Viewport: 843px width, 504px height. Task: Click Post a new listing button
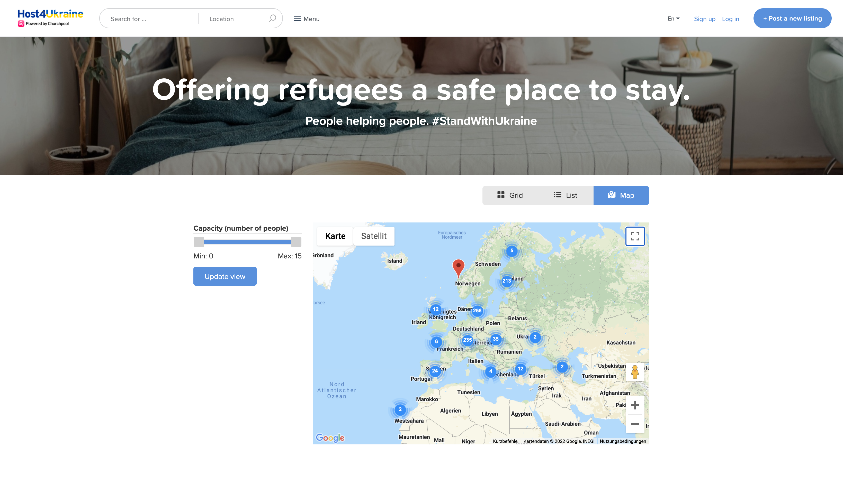coord(792,18)
